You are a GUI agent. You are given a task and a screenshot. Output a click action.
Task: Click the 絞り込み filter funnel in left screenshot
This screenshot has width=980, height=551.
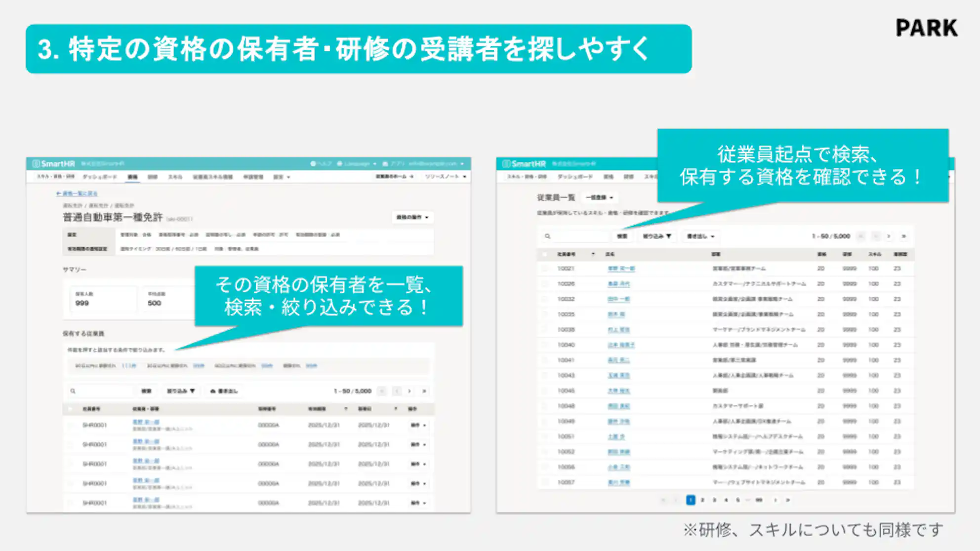tap(192, 391)
